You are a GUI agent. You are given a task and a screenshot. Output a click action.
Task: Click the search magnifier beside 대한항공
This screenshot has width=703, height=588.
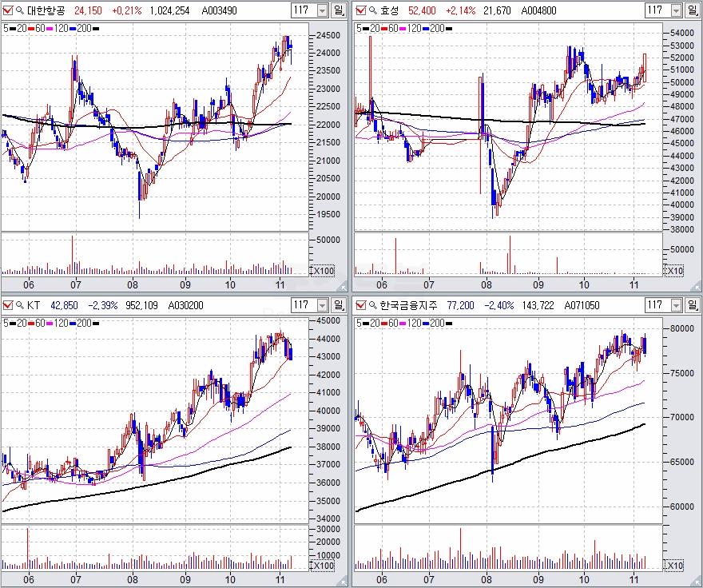(20, 10)
